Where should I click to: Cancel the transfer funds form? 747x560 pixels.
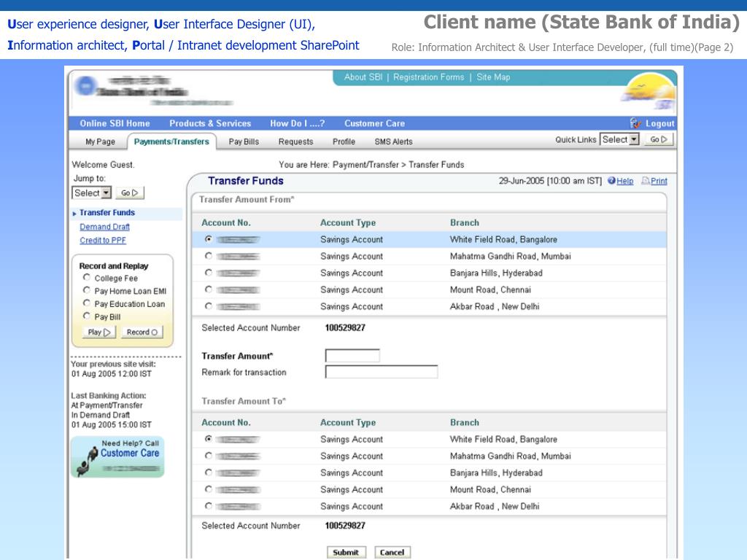click(392, 553)
